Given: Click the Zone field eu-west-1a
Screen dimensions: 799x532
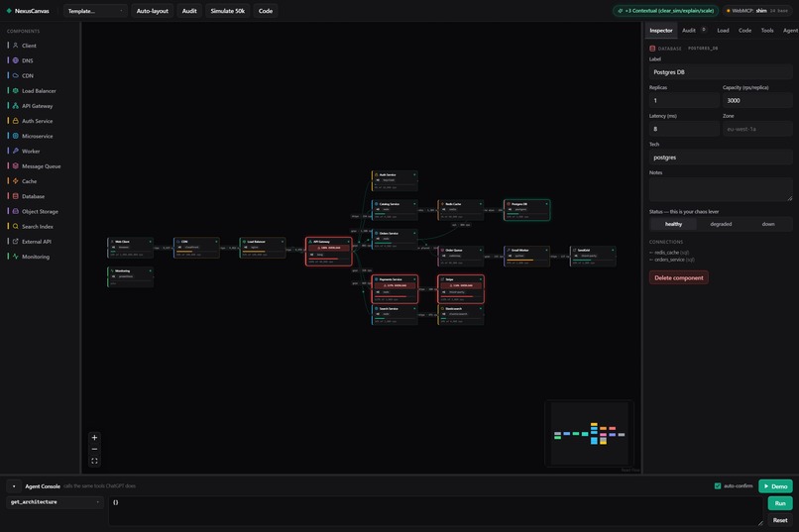Looking at the screenshot, I should tap(757, 130).
